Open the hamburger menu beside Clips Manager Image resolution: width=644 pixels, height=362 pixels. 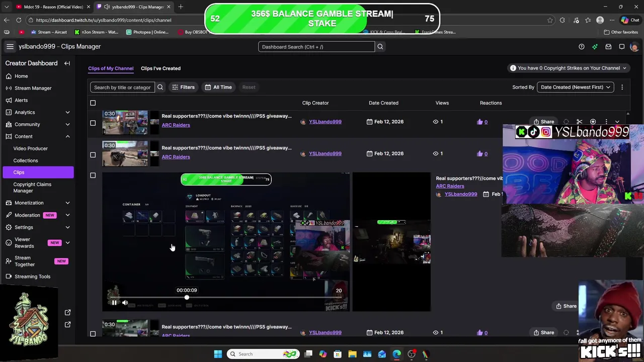point(10,46)
